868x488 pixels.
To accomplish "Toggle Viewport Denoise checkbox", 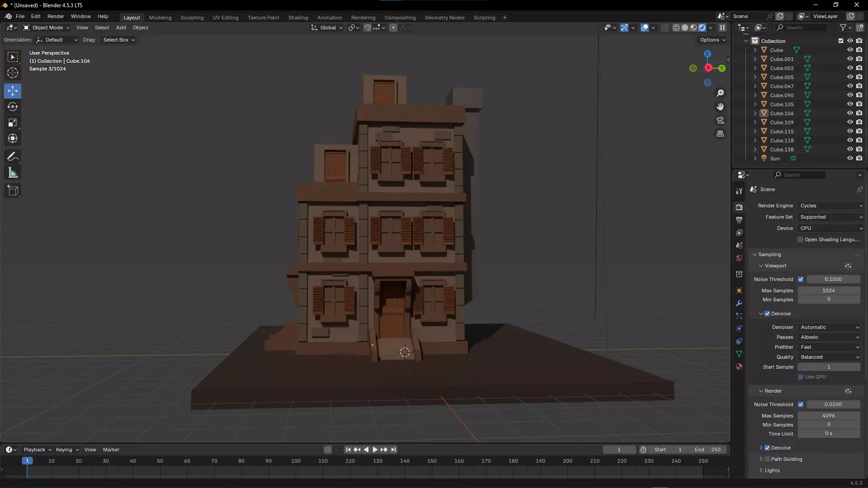I will pyautogui.click(x=767, y=314).
